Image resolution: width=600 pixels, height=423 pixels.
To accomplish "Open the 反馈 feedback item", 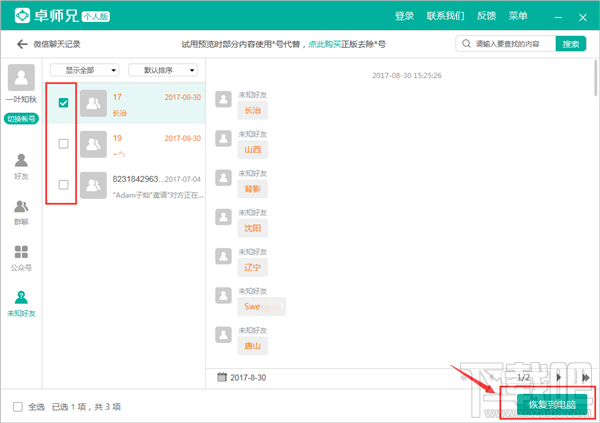I will 486,16.
